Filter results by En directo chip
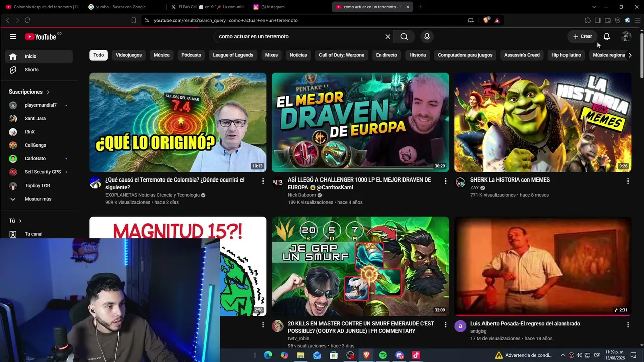Viewport: 644px width, 362px height. click(386, 55)
